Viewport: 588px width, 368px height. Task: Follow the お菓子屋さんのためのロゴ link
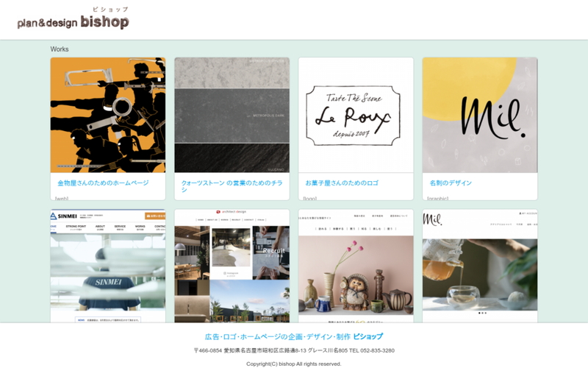click(342, 183)
